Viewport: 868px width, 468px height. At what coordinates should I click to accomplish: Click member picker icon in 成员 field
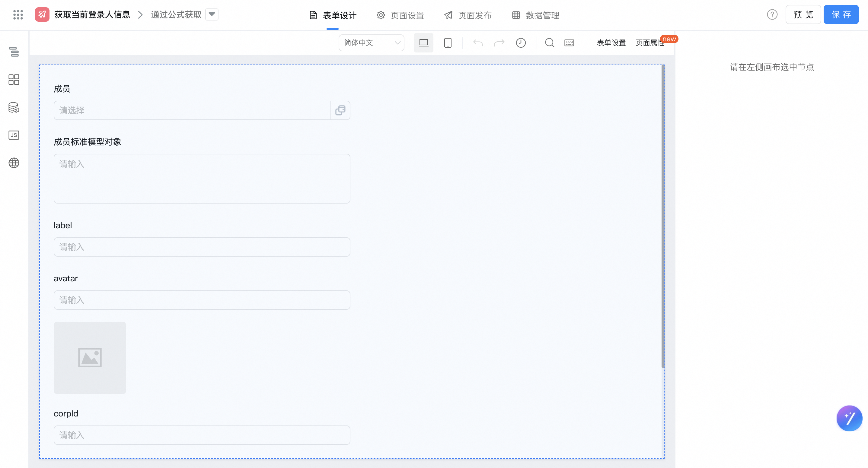340,110
